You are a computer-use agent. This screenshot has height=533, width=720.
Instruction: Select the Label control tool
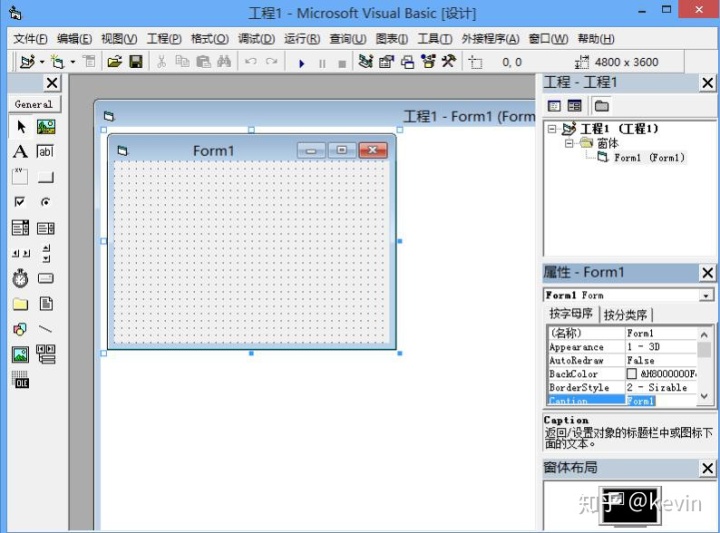click(x=20, y=151)
